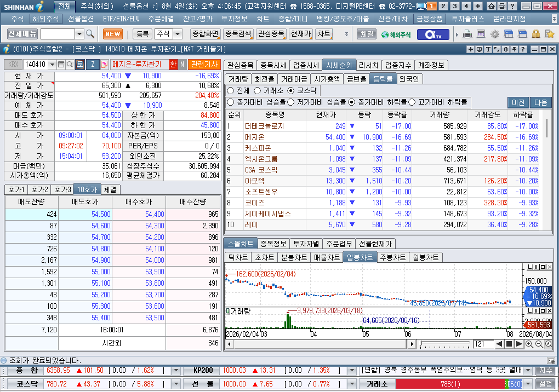Click the magnifier next to menu search box
This screenshot has height=392, width=559.
[x=90, y=34]
